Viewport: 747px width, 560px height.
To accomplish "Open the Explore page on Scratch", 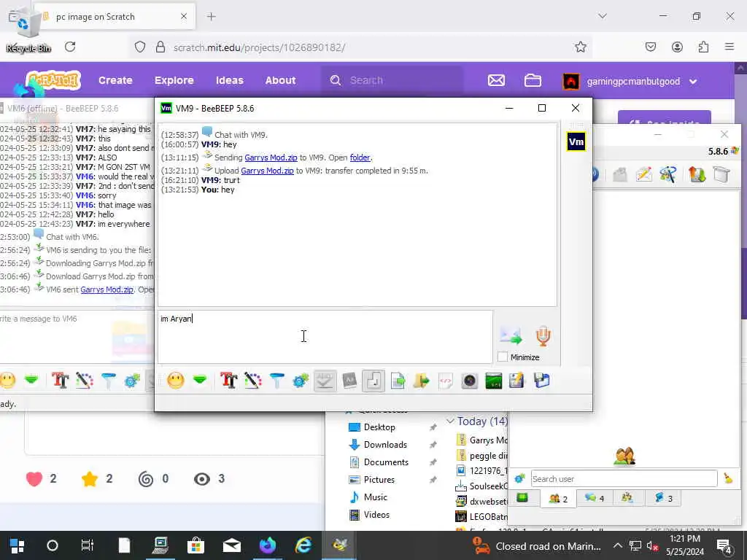I will pyautogui.click(x=174, y=80).
